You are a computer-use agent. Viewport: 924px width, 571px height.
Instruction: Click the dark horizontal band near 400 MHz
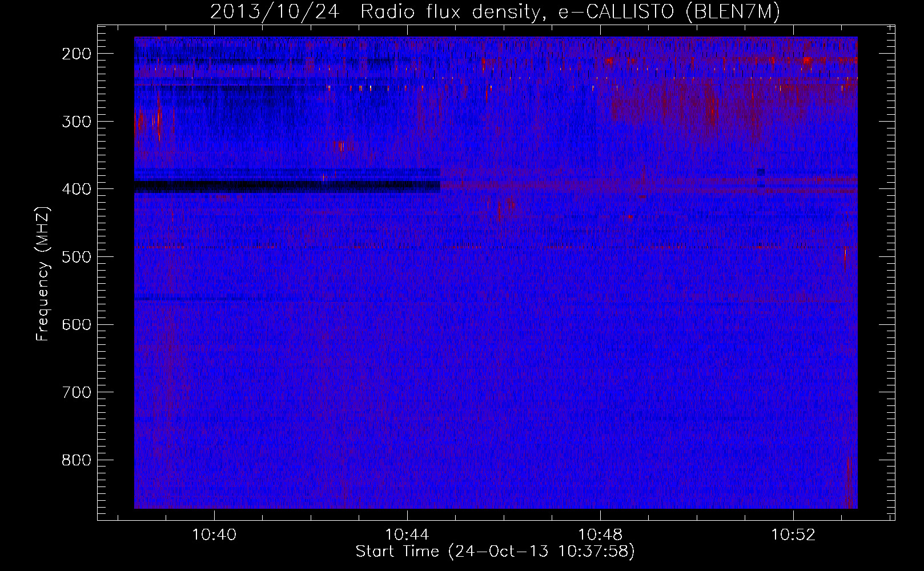[287, 187]
